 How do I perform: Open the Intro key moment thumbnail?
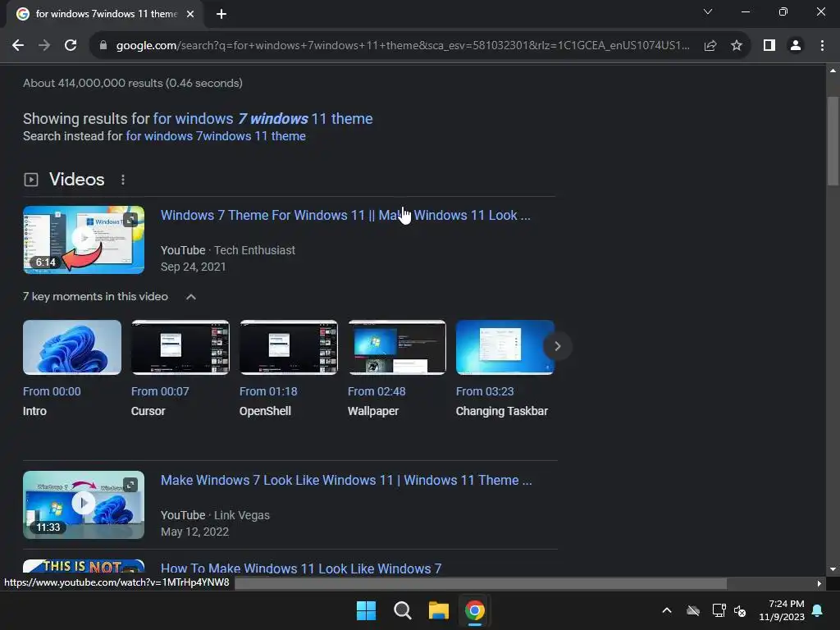[x=72, y=347]
